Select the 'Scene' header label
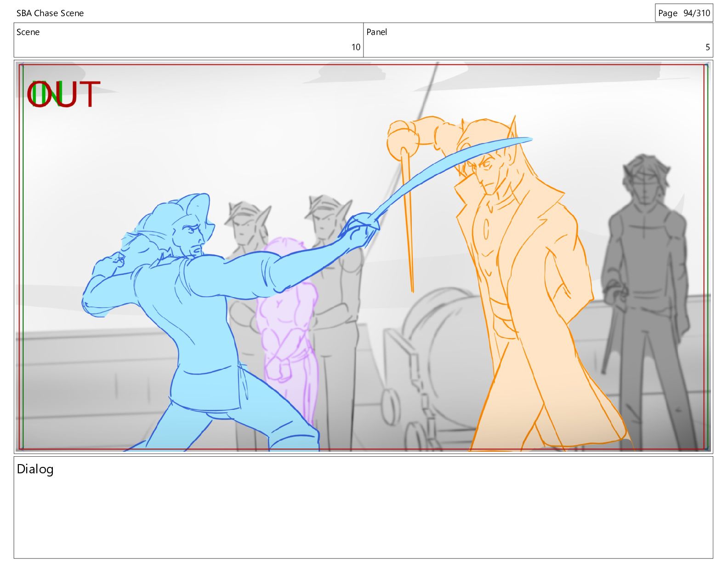This screenshot has height=563, width=728. pyautogui.click(x=28, y=32)
